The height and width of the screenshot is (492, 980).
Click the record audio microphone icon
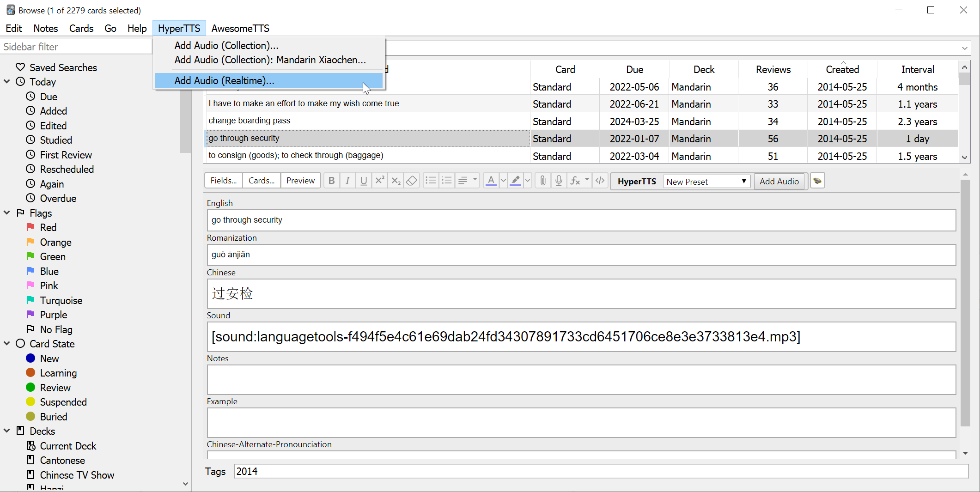coord(559,181)
